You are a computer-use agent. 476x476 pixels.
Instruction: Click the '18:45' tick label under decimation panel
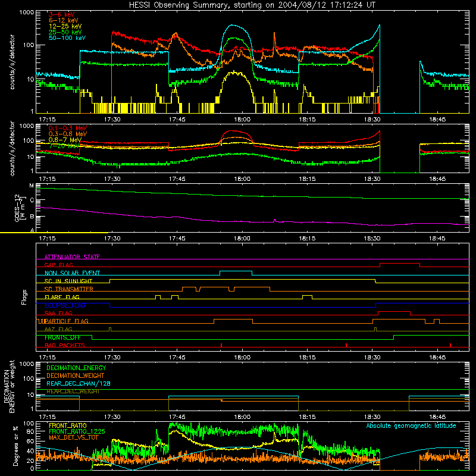pos(437,417)
